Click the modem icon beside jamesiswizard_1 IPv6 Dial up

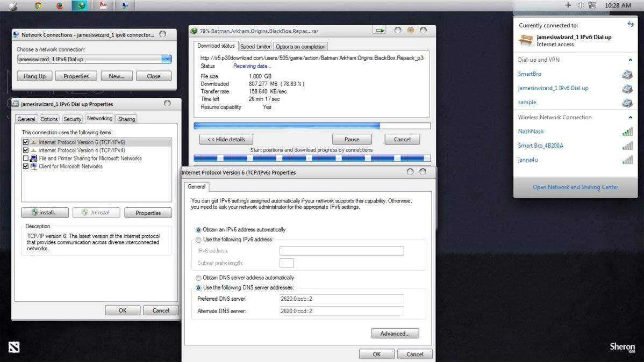(627, 89)
